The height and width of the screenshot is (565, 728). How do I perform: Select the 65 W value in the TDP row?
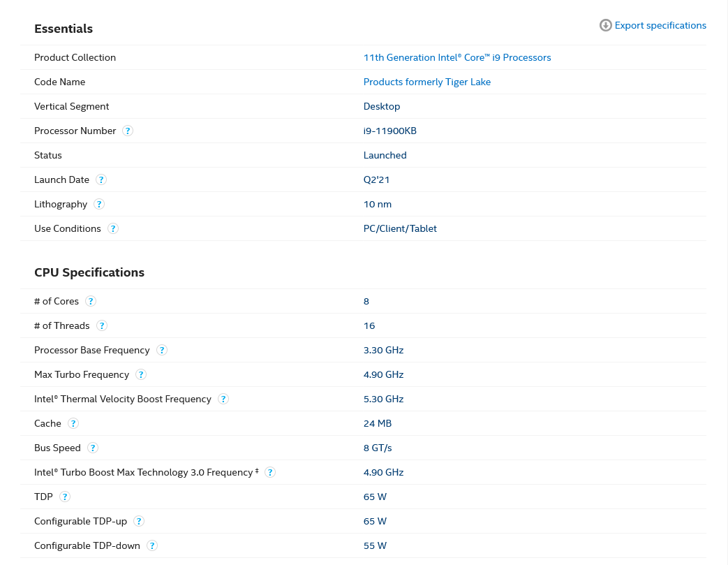(375, 497)
